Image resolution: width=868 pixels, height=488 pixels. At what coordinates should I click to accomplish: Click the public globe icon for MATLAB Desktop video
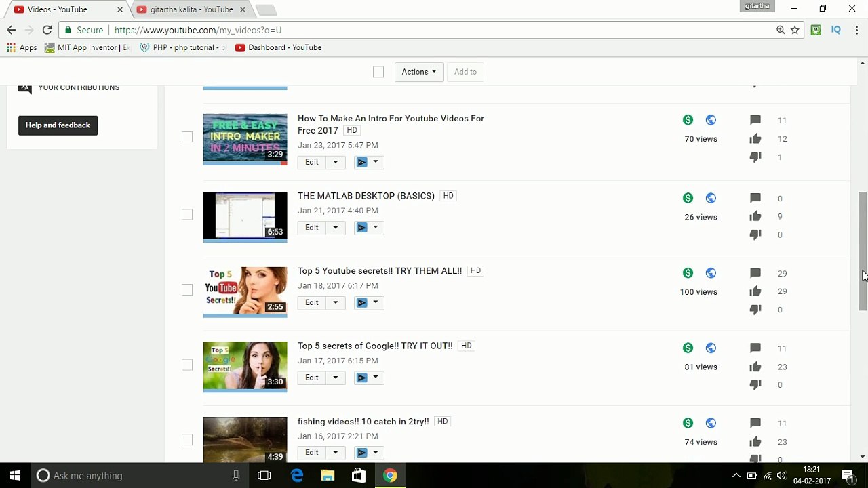pos(711,198)
